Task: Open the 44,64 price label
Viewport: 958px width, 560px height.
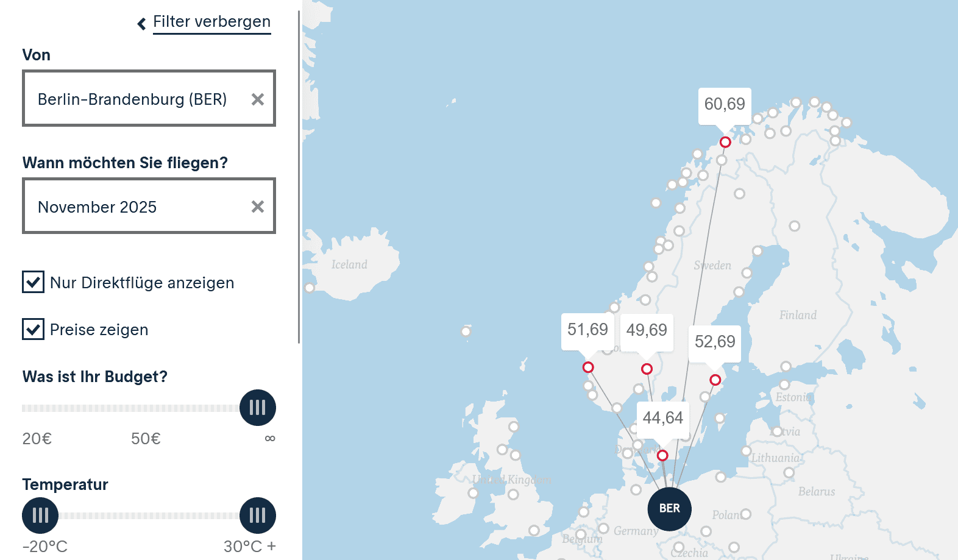Action: click(662, 418)
